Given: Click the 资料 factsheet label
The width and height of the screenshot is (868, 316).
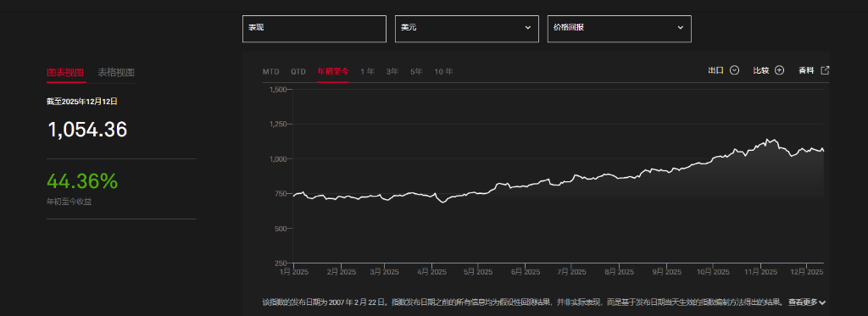Looking at the screenshot, I should click(x=806, y=70).
